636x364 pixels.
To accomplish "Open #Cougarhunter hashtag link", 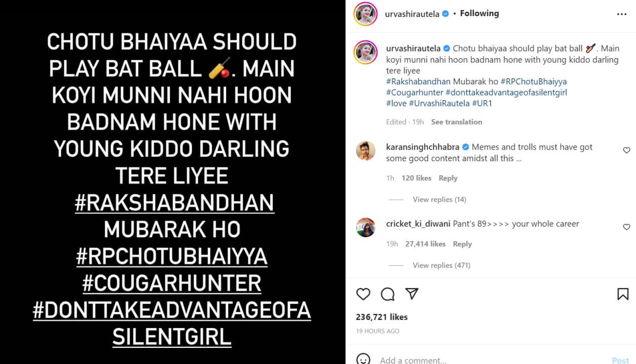I will coord(414,93).
